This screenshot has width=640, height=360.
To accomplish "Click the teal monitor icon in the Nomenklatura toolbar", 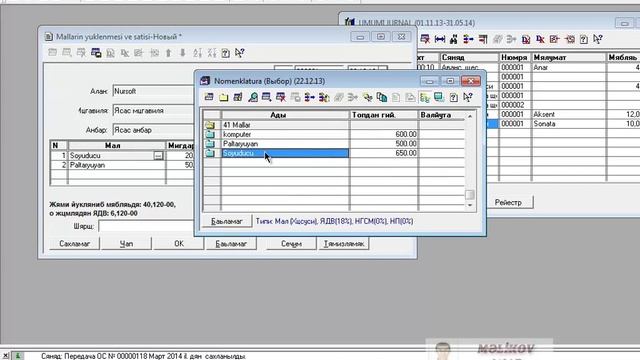I will point(439,97).
